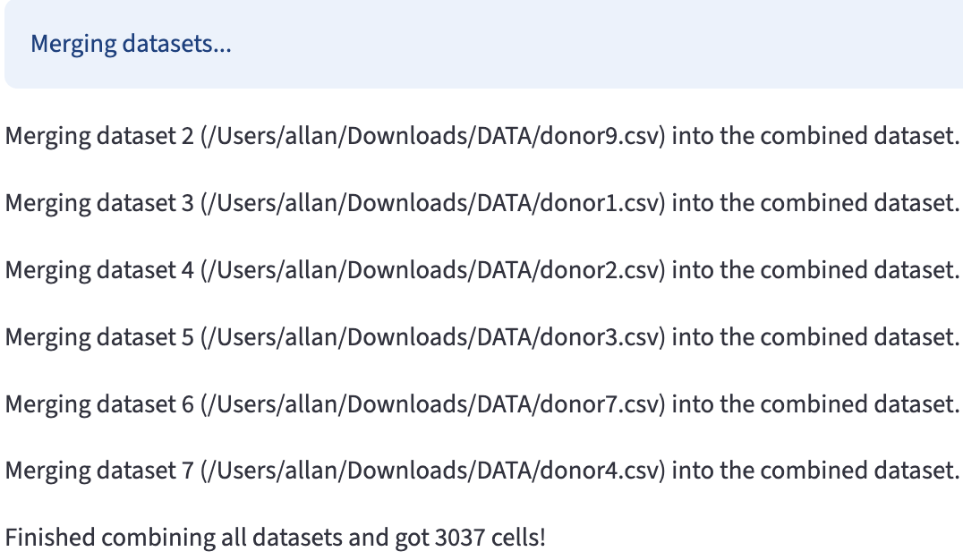This screenshot has height=560, width=963.
Task: Click the "Merging dataset 7" label
Action: (x=98, y=471)
